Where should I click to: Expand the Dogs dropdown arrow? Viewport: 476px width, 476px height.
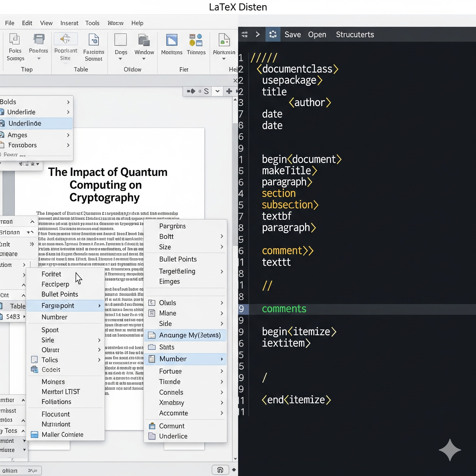(120, 59)
